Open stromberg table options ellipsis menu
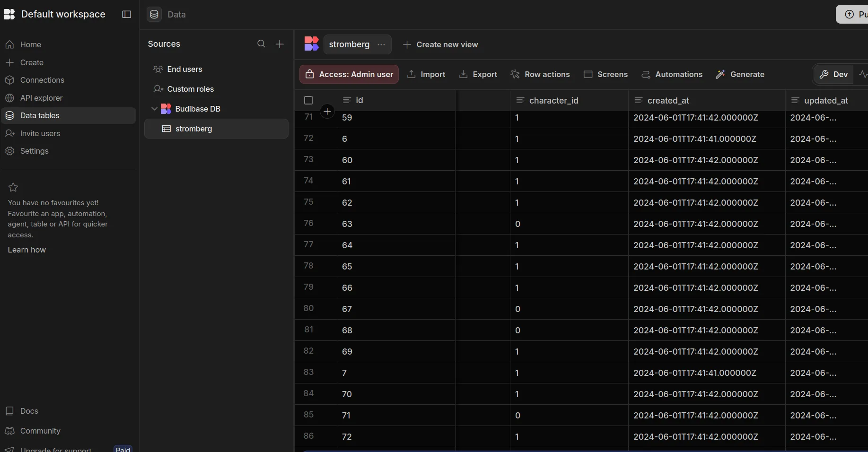 (x=381, y=44)
